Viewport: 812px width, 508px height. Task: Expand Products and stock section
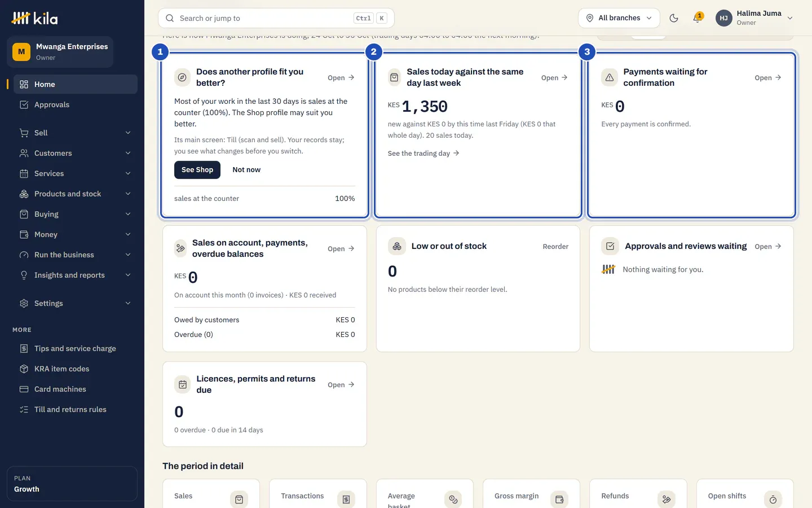[x=76, y=194]
